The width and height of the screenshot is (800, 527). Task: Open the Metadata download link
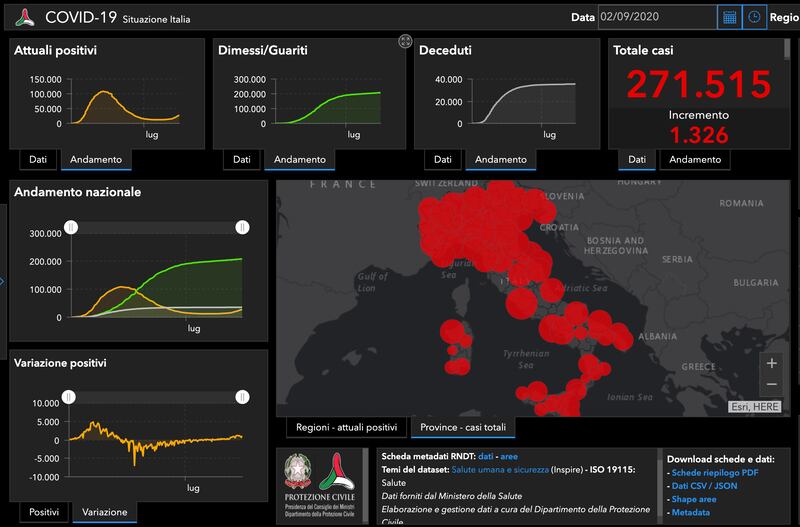[x=690, y=513]
